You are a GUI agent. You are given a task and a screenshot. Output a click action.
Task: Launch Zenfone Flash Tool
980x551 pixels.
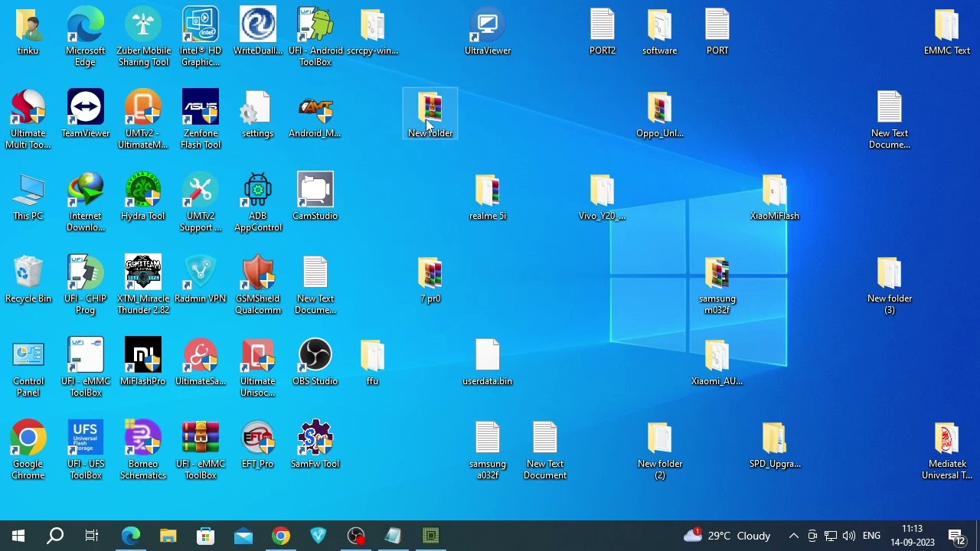pyautogui.click(x=201, y=119)
